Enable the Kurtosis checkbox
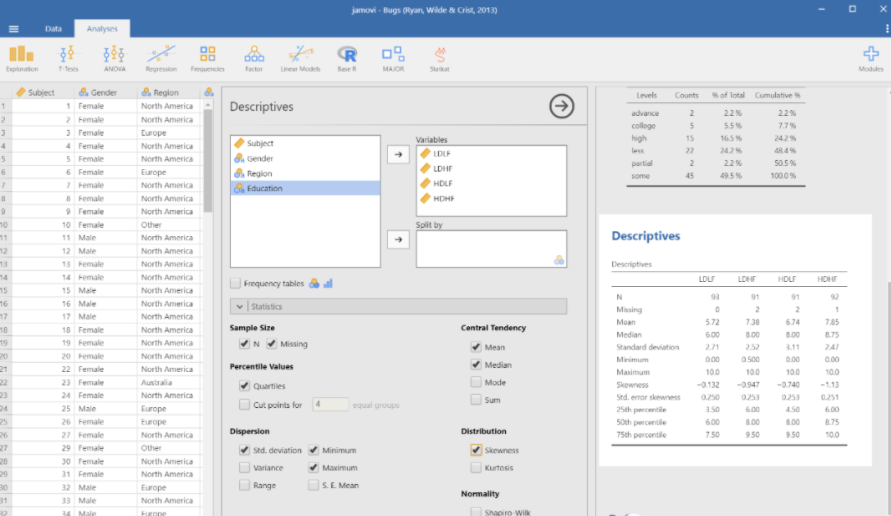This screenshot has width=891, height=516. 477,468
